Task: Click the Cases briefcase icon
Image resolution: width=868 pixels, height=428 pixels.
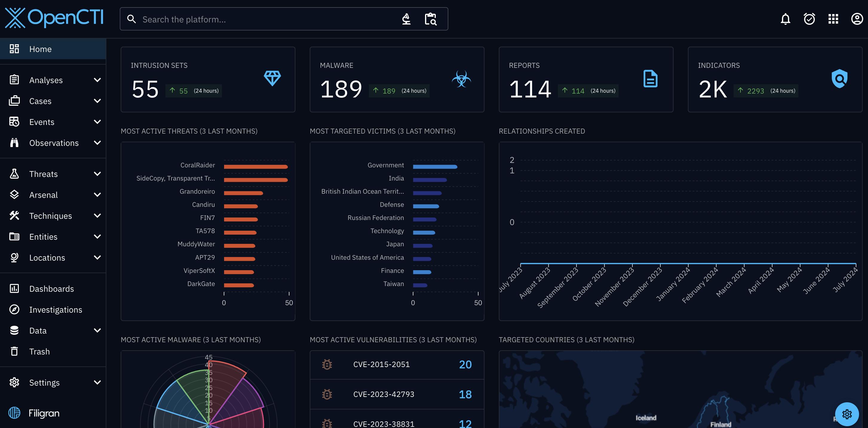Action: pyautogui.click(x=14, y=101)
